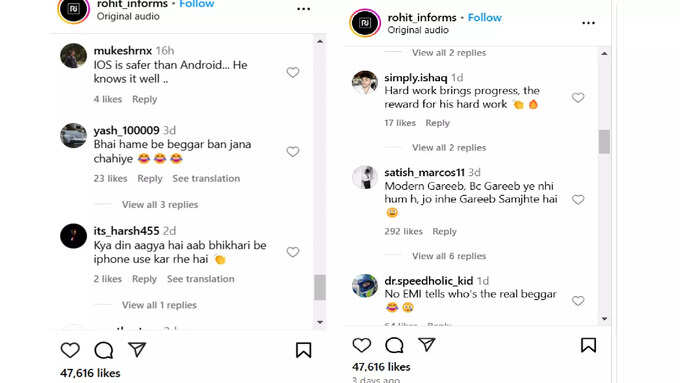
Task: Like the post in the left panel
Action: 70,350
